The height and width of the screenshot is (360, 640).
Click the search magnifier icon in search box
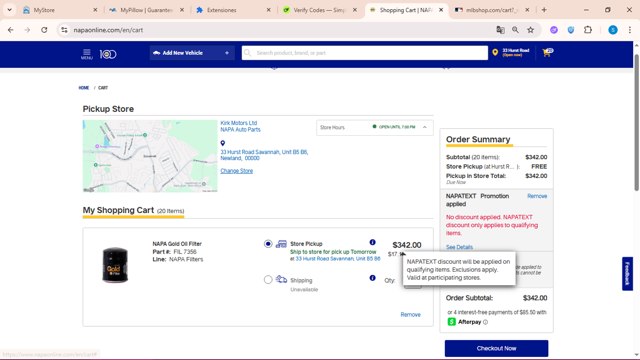(247, 53)
